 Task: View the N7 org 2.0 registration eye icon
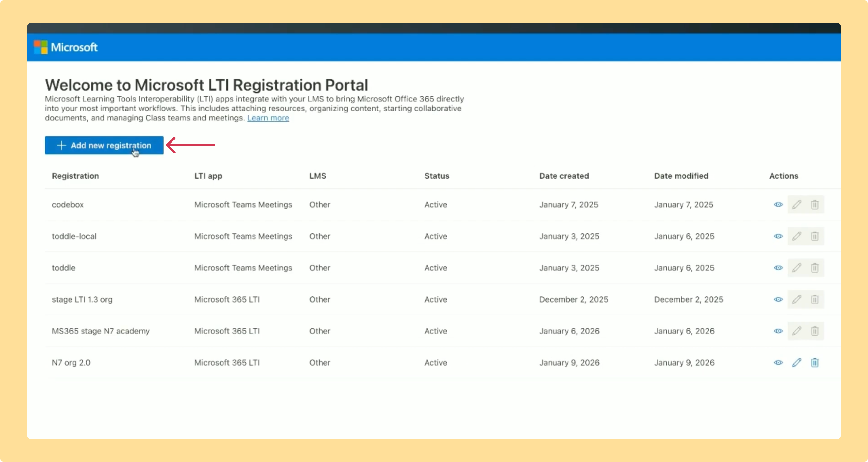(x=778, y=363)
